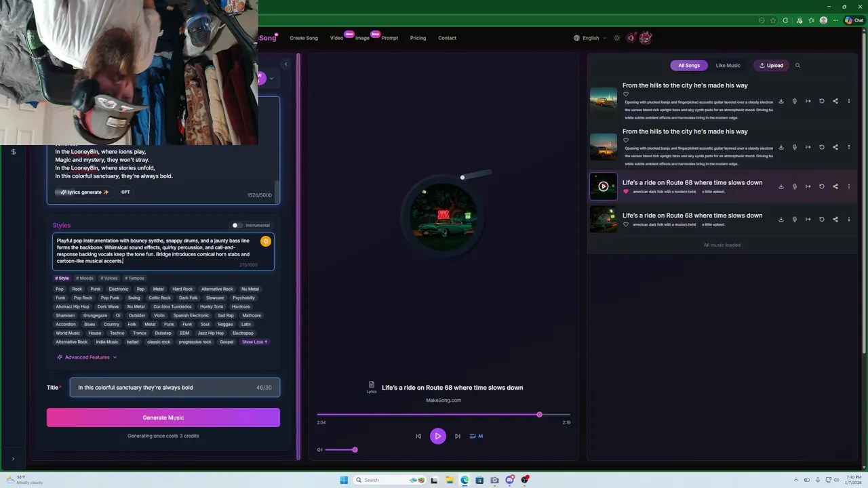Open Lyrics view in player
This screenshot has width=868, height=488.
click(x=372, y=387)
